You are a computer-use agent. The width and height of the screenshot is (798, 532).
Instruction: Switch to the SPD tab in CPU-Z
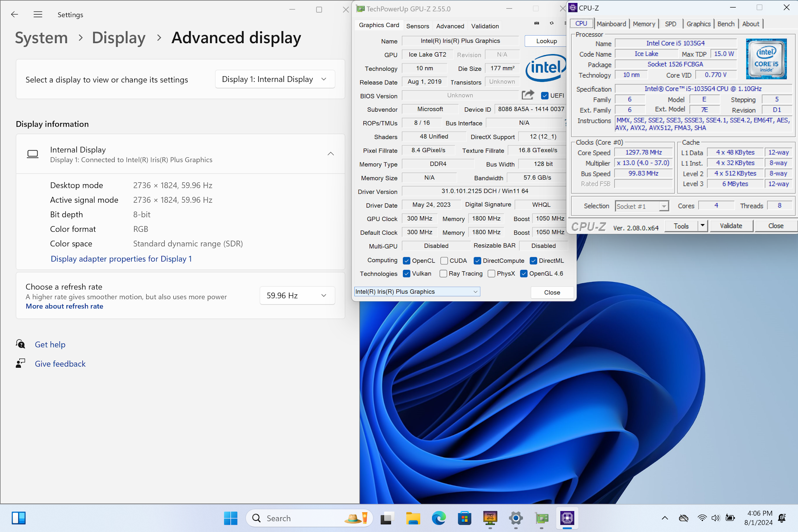click(x=670, y=24)
